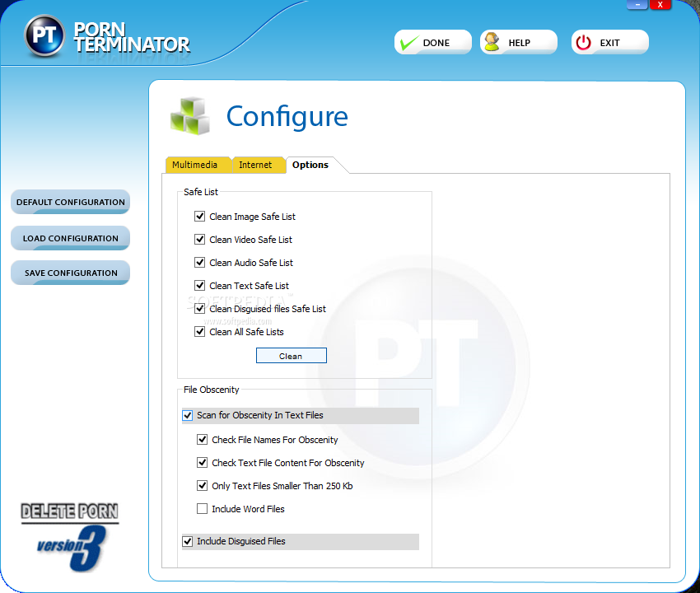Click SAVE CONFIGURATION

pos(71,273)
